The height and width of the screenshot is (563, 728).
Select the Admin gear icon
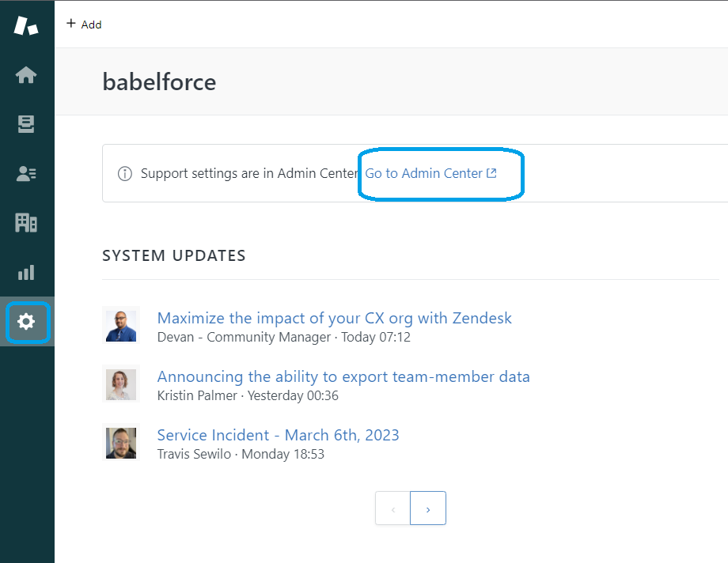(x=26, y=322)
